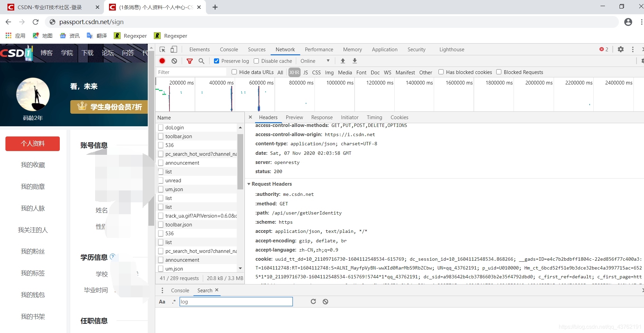Viewport: 644px width, 333px height.
Task: Filter requests by JS type
Action: point(306,72)
